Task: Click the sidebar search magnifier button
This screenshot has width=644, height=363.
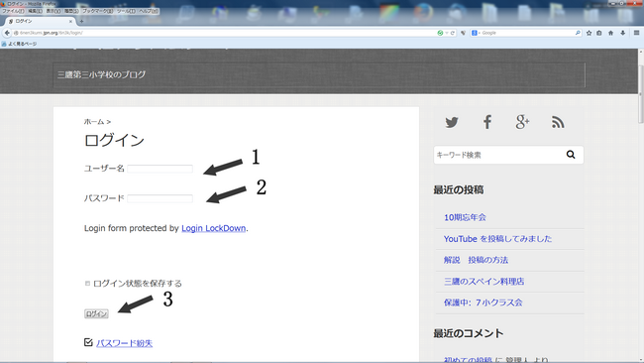Action: (571, 155)
